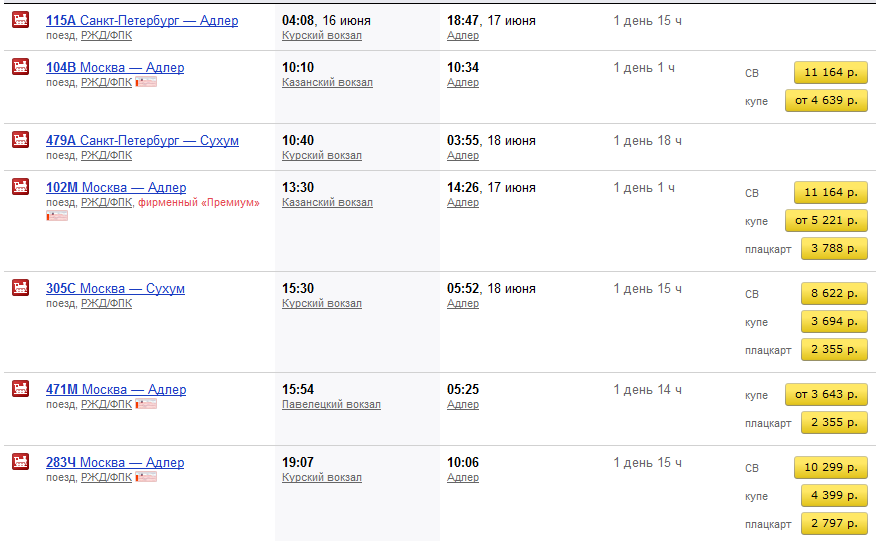Click the РЖД/ФПК carrier link under train 479А
The image size is (882, 541).
[x=106, y=156]
